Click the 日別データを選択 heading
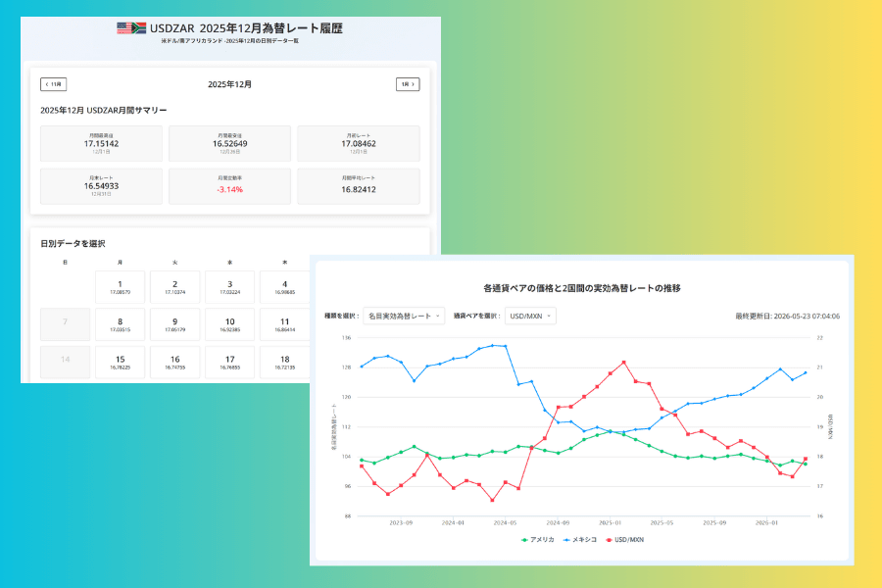882x588 pixels. [73, 244]
